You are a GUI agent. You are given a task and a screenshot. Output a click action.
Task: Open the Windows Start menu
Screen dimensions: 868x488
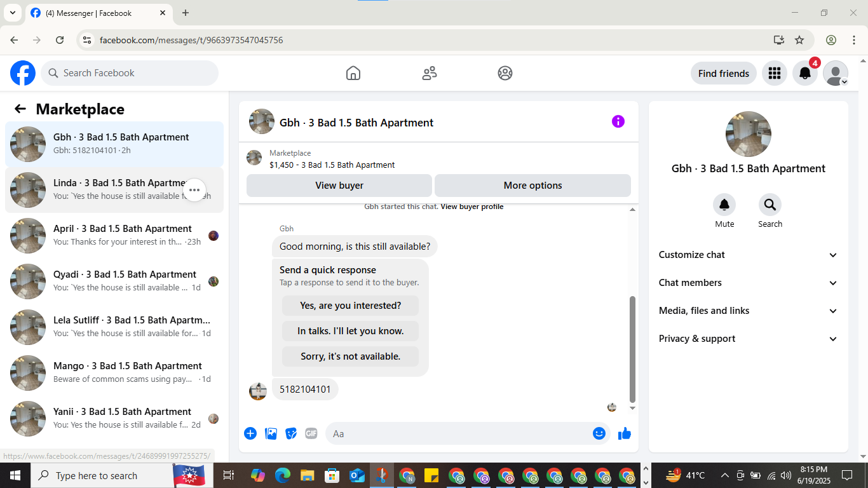point(15,475)
